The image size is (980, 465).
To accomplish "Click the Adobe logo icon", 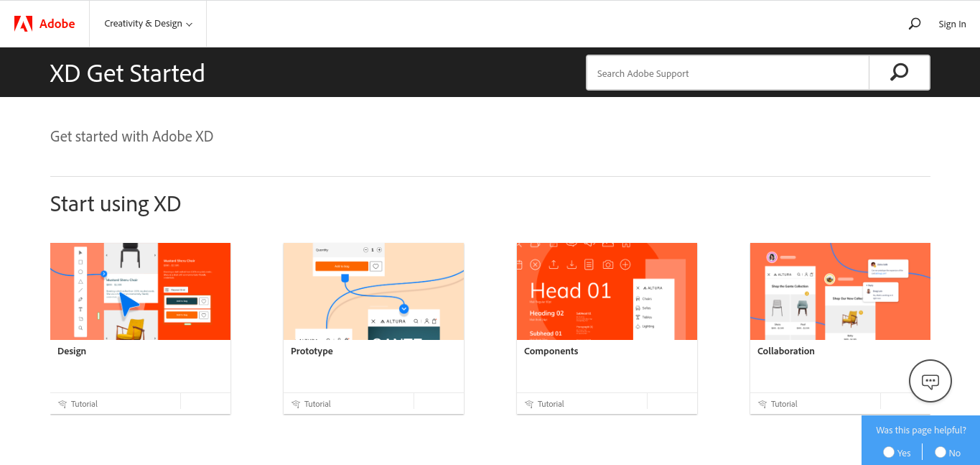I will point(23,24).
